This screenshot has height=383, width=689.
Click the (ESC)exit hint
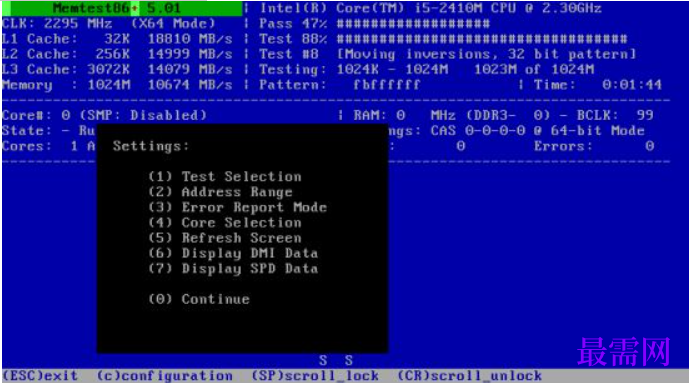coord(40,376)
